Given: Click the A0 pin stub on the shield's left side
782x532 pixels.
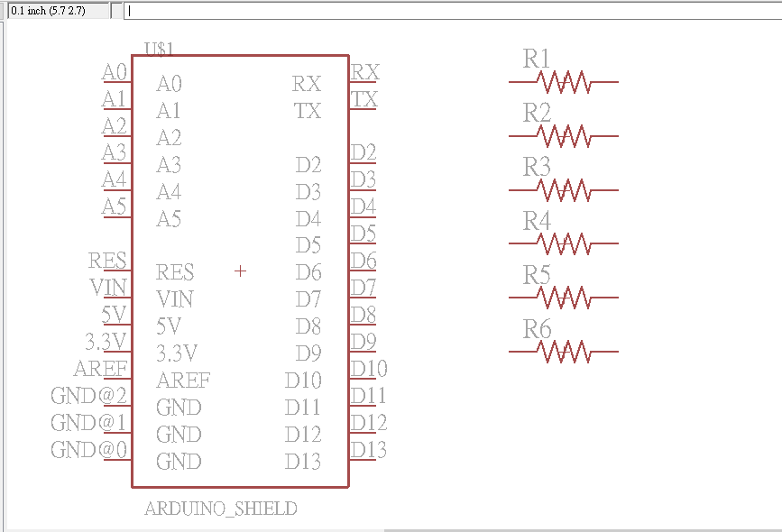Looking at the screenshot, I should tap(117, 82).
